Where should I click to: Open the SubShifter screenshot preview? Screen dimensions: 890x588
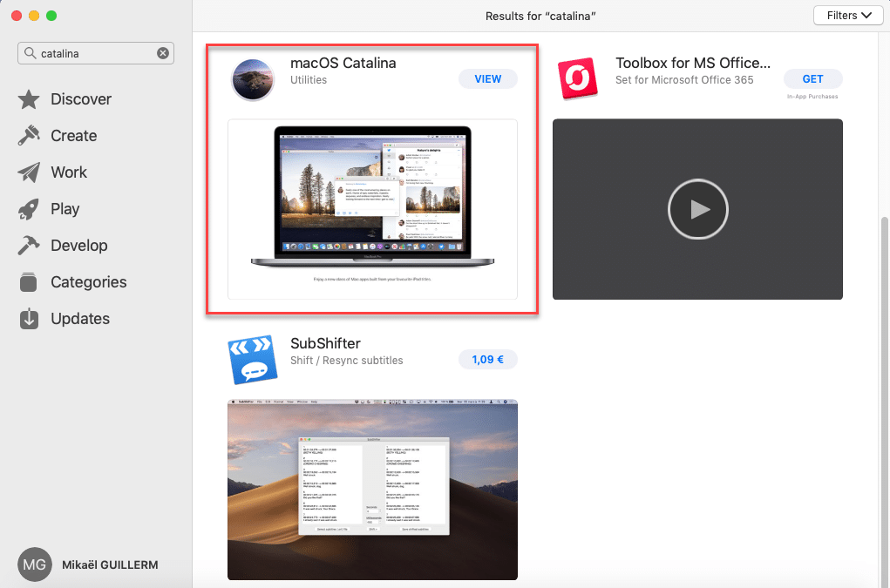click(x=372, y=490)
